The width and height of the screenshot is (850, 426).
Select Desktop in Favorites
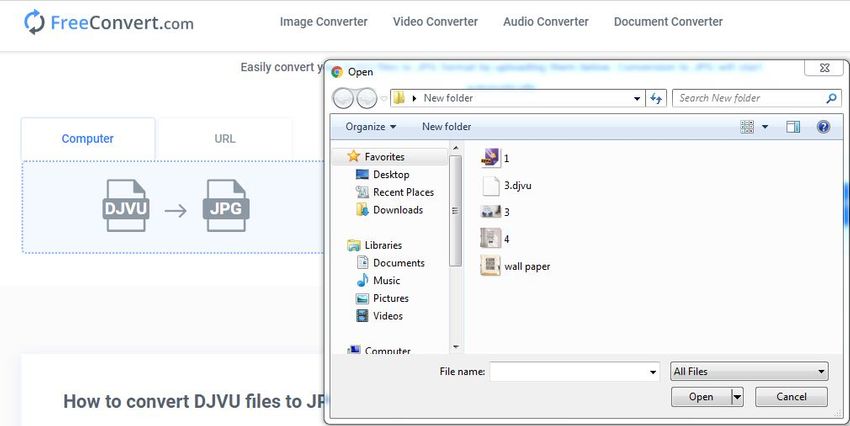coord(390,175)
